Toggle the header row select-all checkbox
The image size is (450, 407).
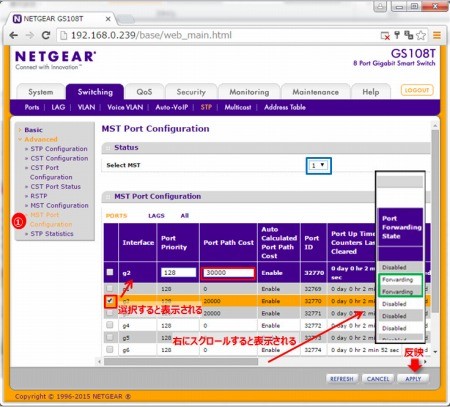click(110, 272)
